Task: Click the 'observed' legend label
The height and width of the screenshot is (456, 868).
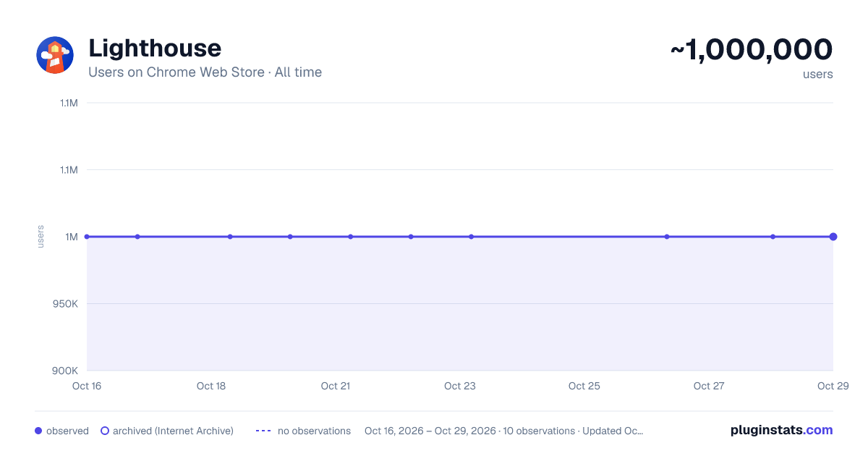Action: pyautogui.click(x=67, y=431)
